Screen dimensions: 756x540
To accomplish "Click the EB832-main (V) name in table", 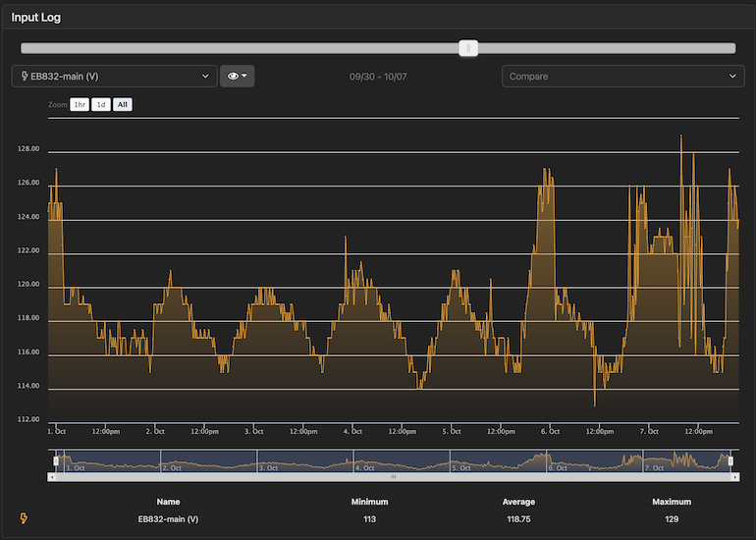I will [x=168, y=519].
